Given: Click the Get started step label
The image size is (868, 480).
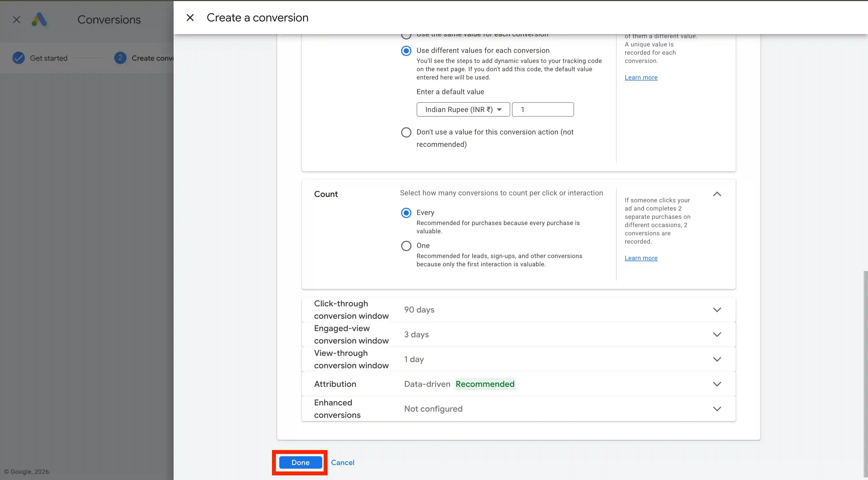Looking at the screenshot, I should [49, 58].
